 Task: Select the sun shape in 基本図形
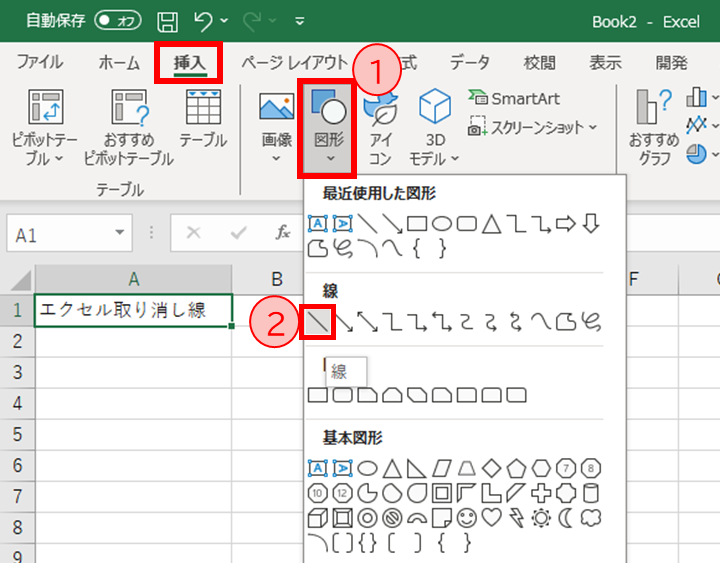[541, 518]
